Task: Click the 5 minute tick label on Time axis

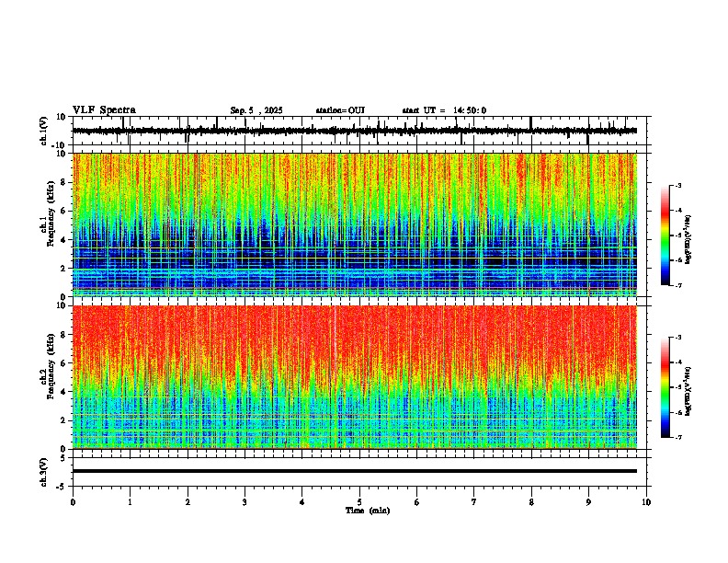Action: [359, 502]
